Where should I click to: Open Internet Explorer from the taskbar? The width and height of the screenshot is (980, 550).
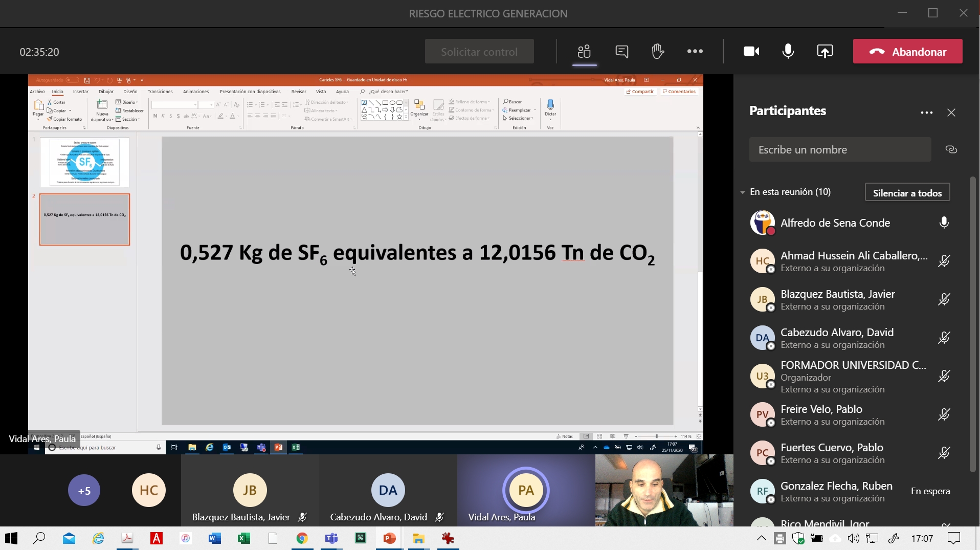98,538
